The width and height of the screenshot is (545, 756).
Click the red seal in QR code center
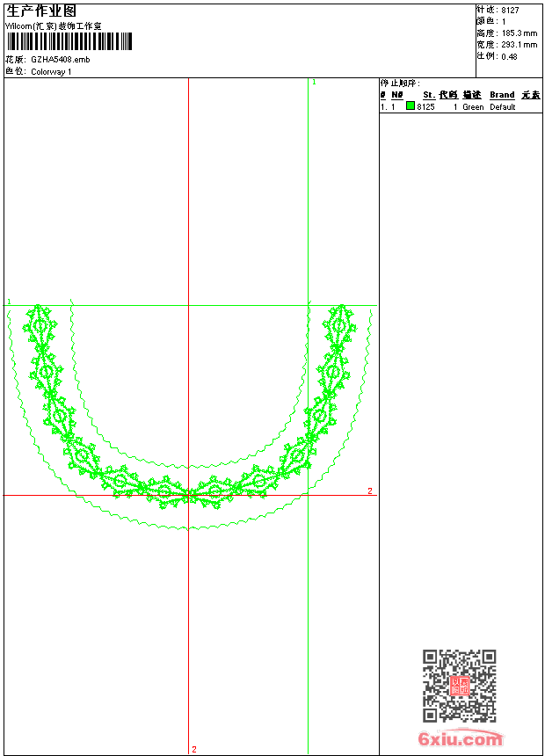[x=459, y=686]
